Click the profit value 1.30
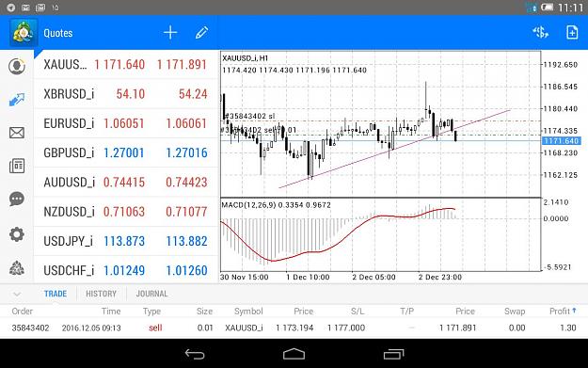This screenshot has height=368, width=588. click(567, 328)
